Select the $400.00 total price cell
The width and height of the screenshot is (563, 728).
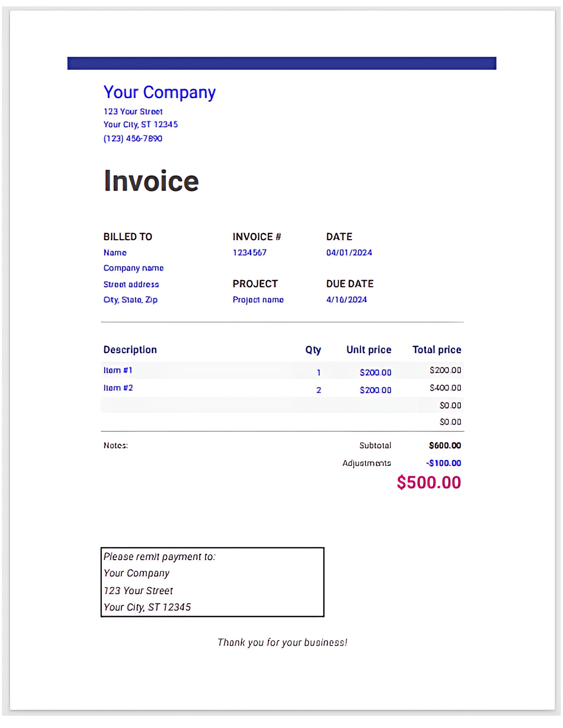445,388
